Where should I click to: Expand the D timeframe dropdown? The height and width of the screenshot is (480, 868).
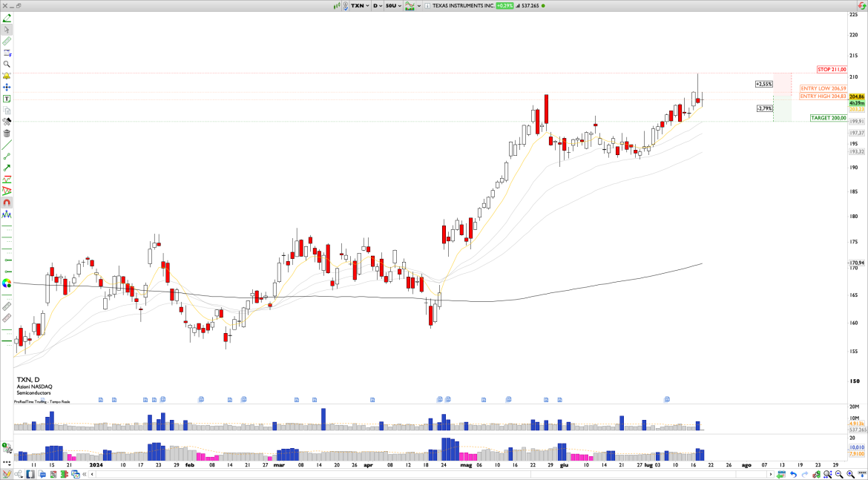pos(378,5)
